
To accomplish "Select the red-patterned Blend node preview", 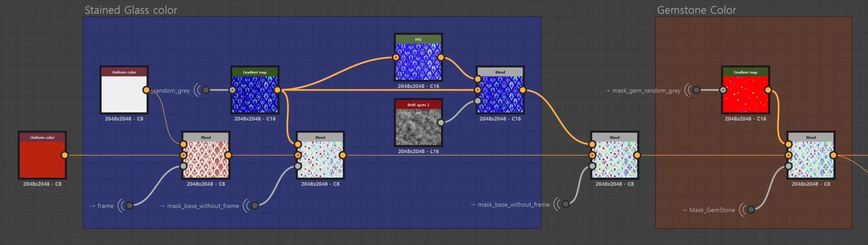I will coord(206,160).
